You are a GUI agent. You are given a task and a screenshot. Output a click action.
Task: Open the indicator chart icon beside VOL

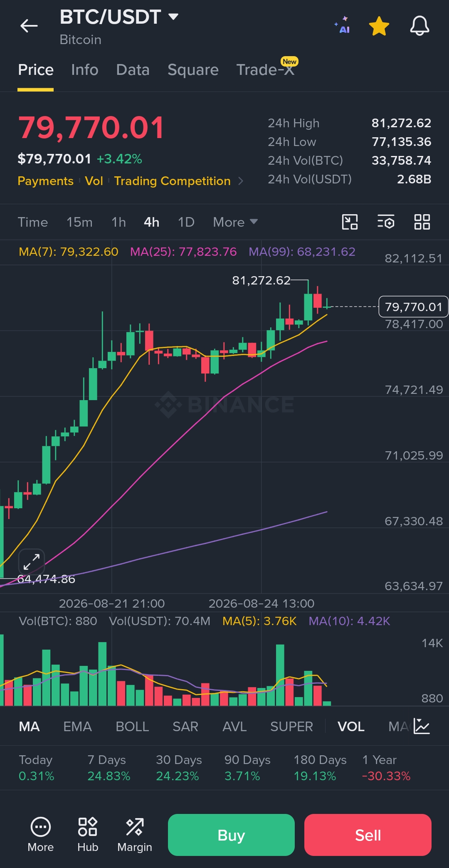tap(422, 726)
